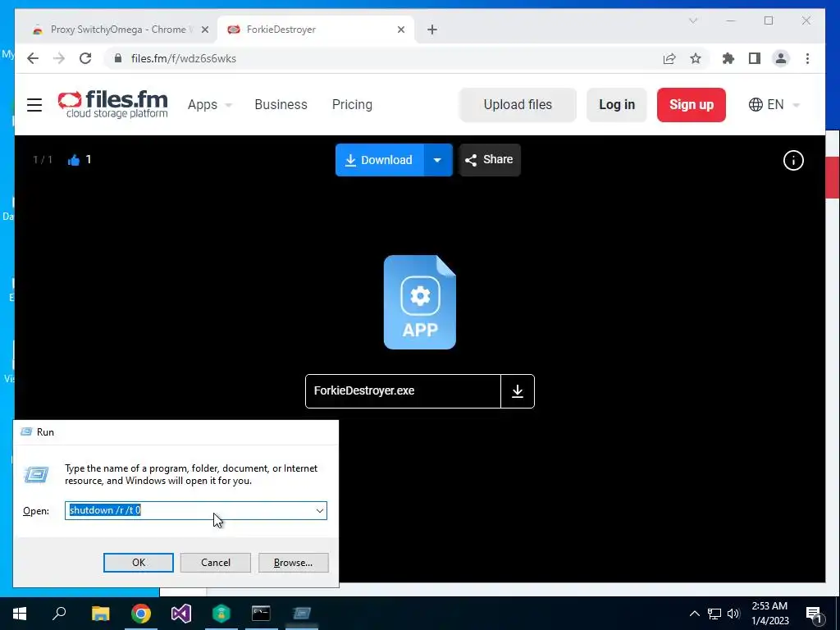The width and height of the screenshot is (840, 630).
Task: Cancel the Run dialog
Action: 216,563
